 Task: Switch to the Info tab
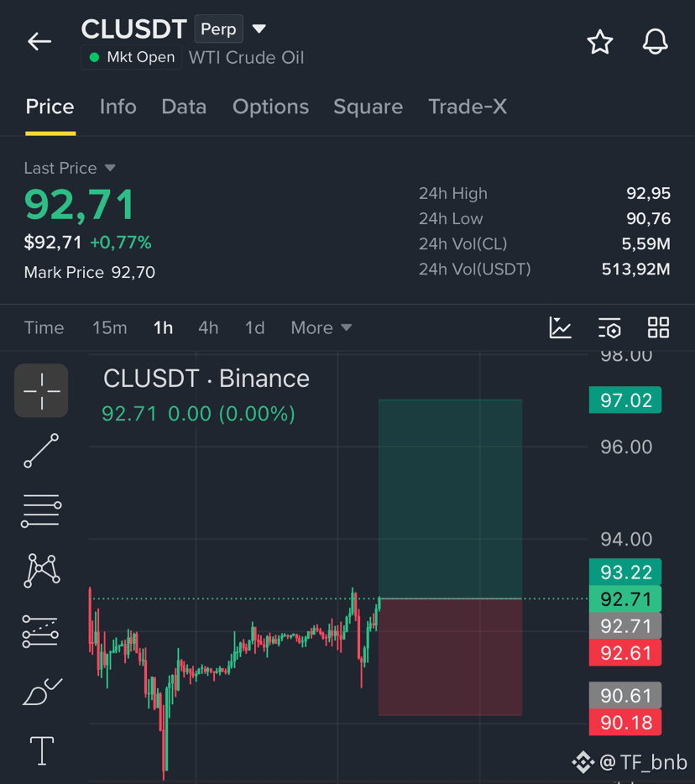[118, 107]
